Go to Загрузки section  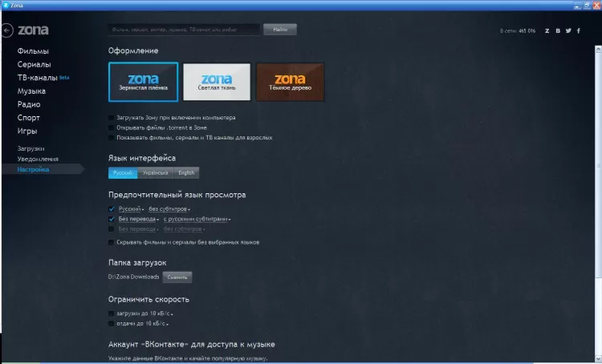click(x=31, y=148)
